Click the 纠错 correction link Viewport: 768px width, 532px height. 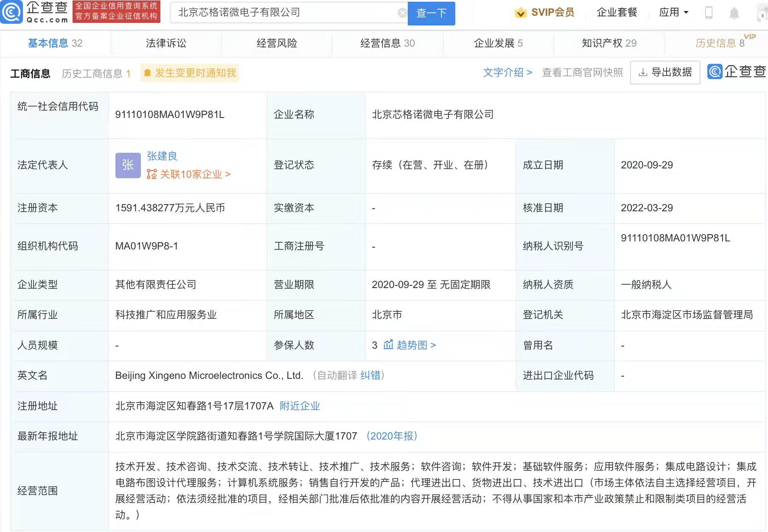coord(370,375)
